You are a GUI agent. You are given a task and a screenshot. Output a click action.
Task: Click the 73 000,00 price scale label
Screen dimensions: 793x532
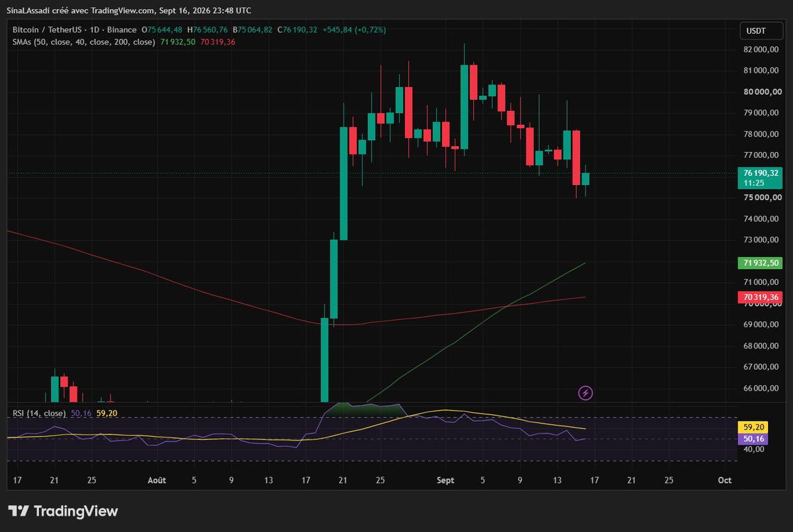pyautogui.click(x=761, y=240)
